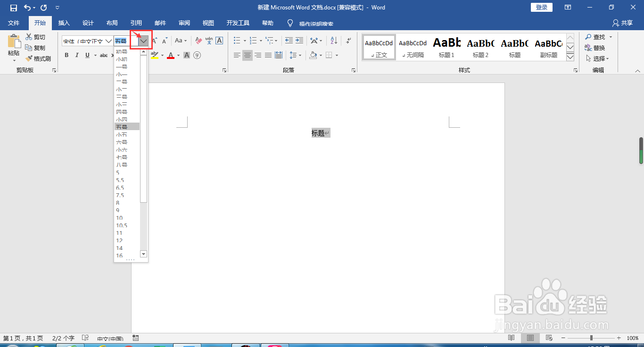The image size is (644, 347).
Task: Click the Numbering list icon
Action: pyautogui.click(x=253, y=41)
